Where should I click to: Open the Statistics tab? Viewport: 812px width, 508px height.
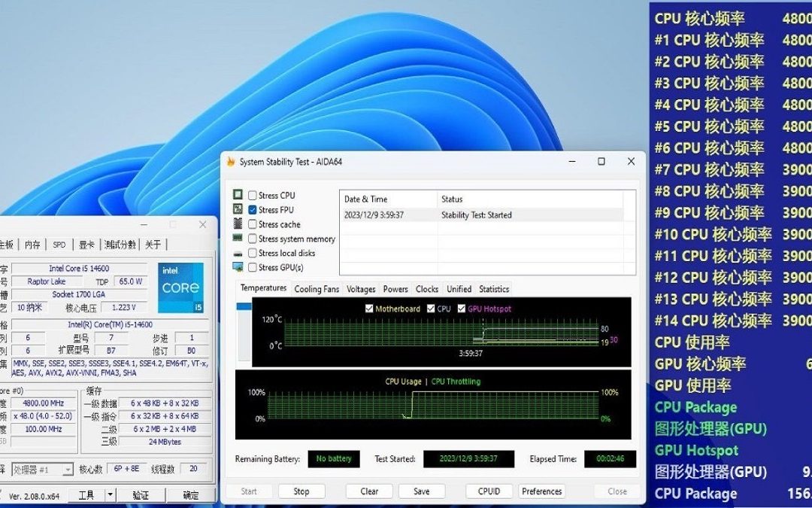click(494, 289)
